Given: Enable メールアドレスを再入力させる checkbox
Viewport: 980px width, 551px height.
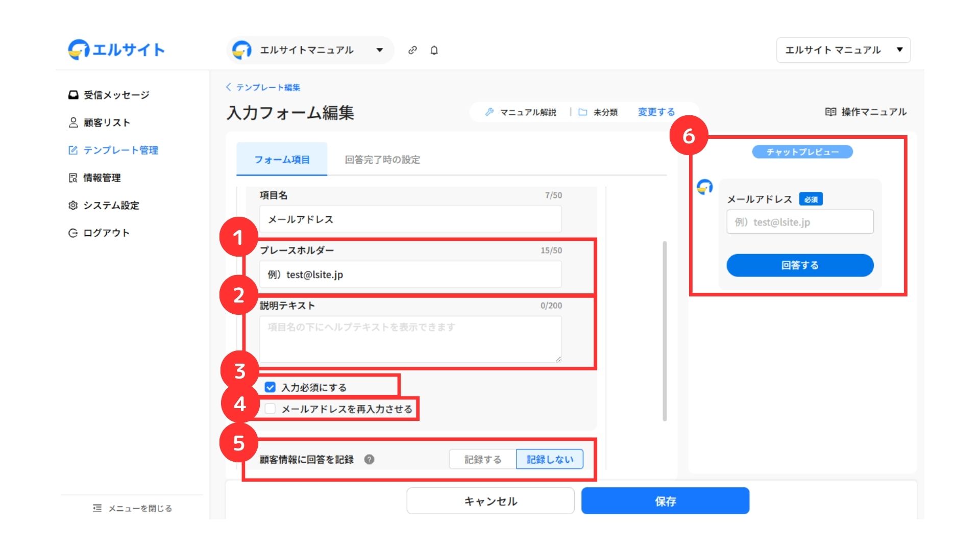Looking at the screenshot, I should pyautogui.click(x=270, y=409).
